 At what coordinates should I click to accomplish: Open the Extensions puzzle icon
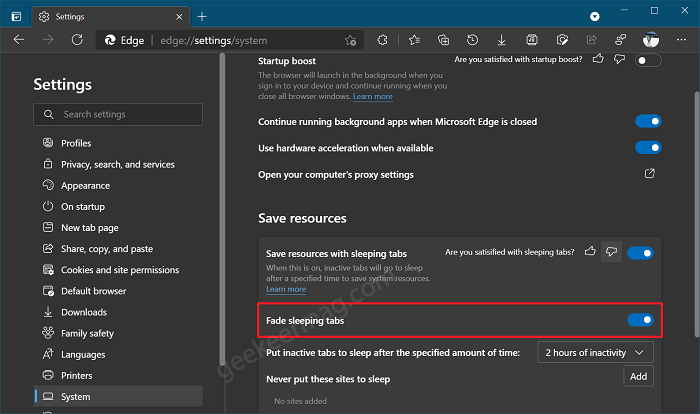383,40
